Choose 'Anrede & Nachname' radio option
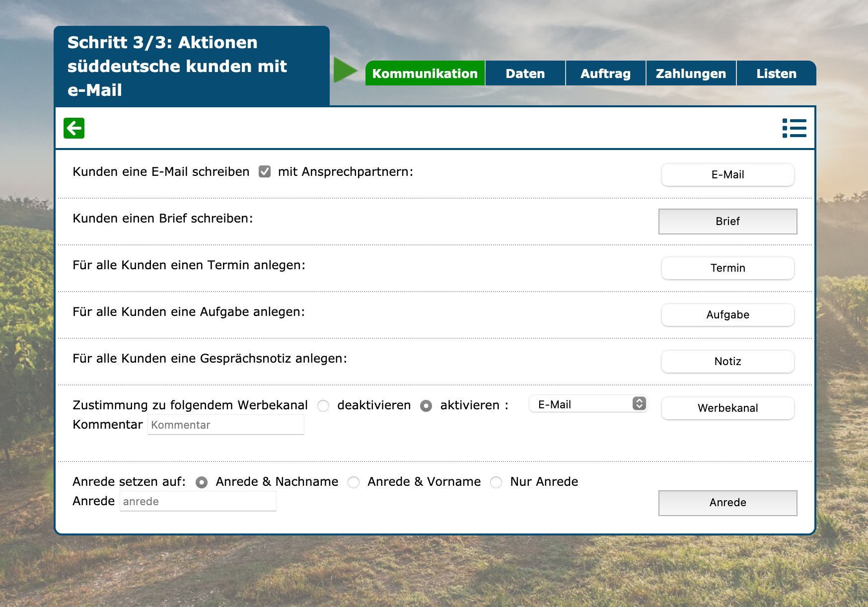This screenshot has width=868, height=607. [202, 482]
